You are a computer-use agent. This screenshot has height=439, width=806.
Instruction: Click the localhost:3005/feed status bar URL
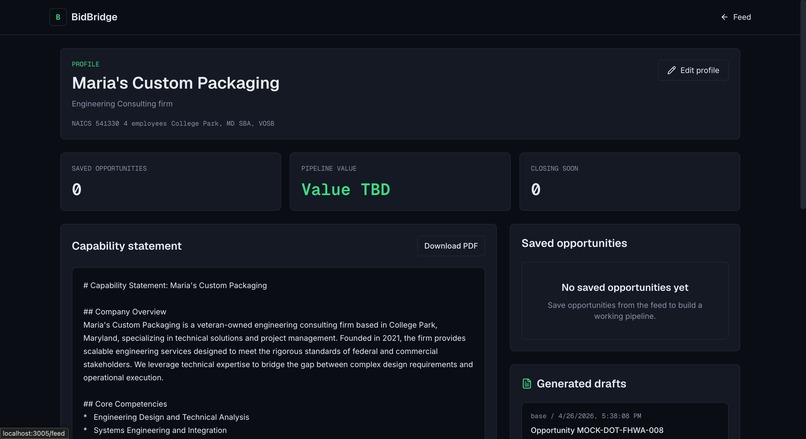[34, 433]
